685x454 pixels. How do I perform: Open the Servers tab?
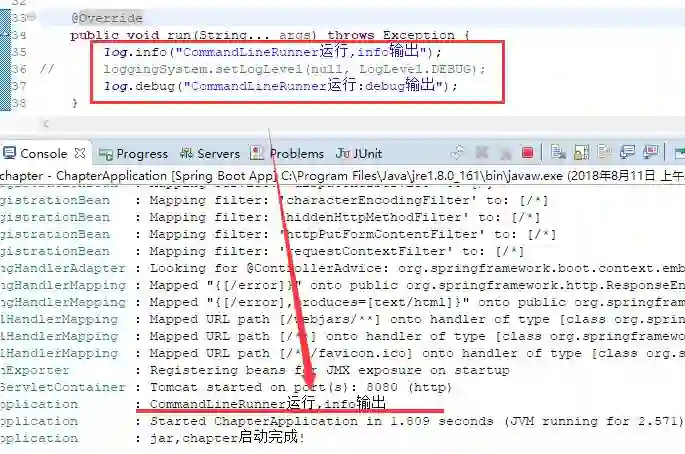[210, 154]
